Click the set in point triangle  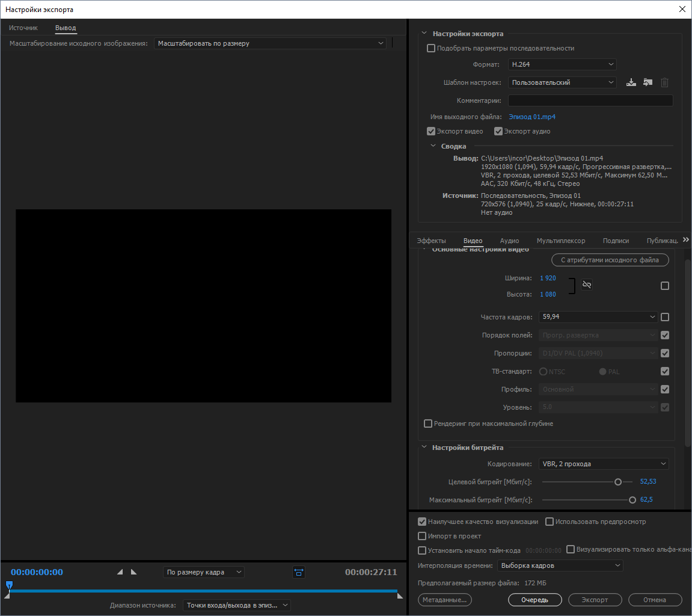120,572
